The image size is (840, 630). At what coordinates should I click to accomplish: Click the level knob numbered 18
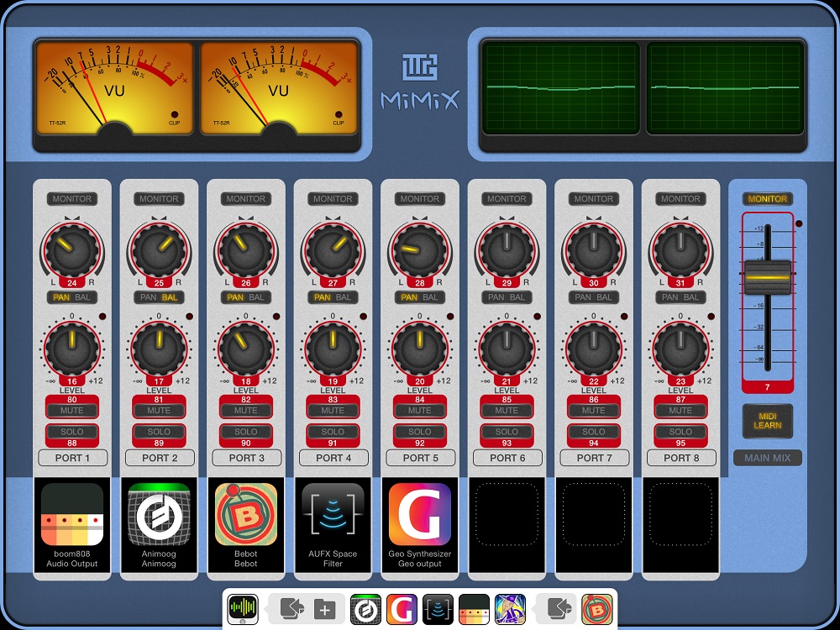click(246, 349)
